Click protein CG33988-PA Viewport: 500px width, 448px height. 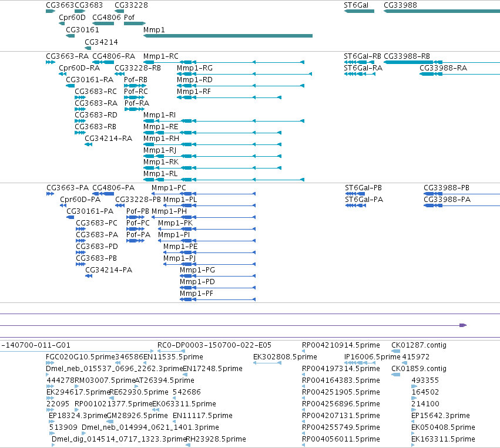[462, 206]
